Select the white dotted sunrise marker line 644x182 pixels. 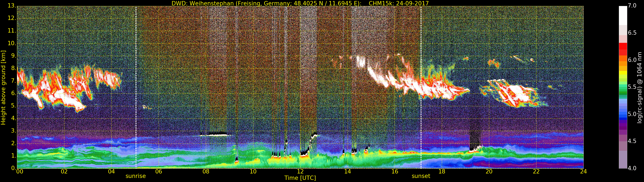click(x=136, y=87)
